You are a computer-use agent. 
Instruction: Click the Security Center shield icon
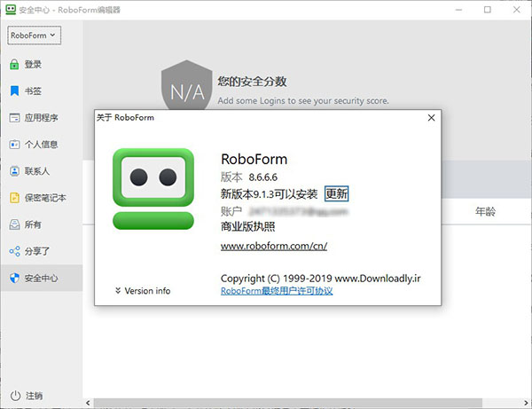point(14,278)
